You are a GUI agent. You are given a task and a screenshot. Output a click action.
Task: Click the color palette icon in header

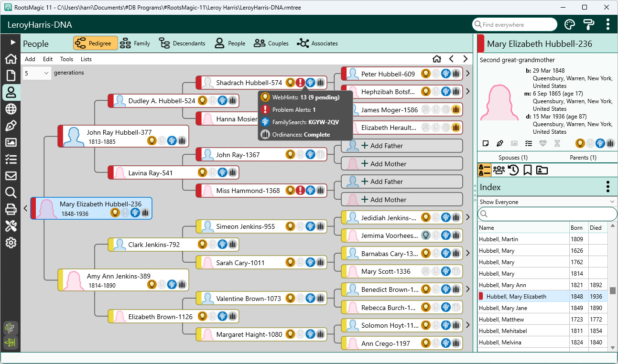pos(570,24)
